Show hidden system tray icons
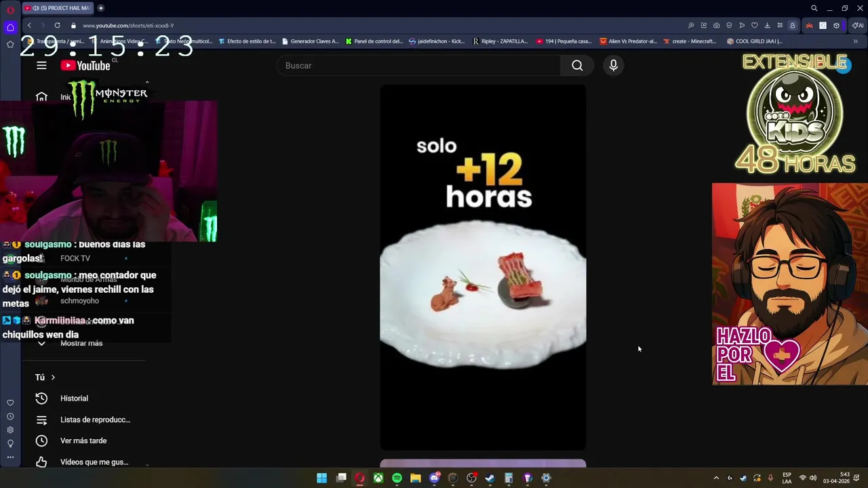 [x=716, y=478]
